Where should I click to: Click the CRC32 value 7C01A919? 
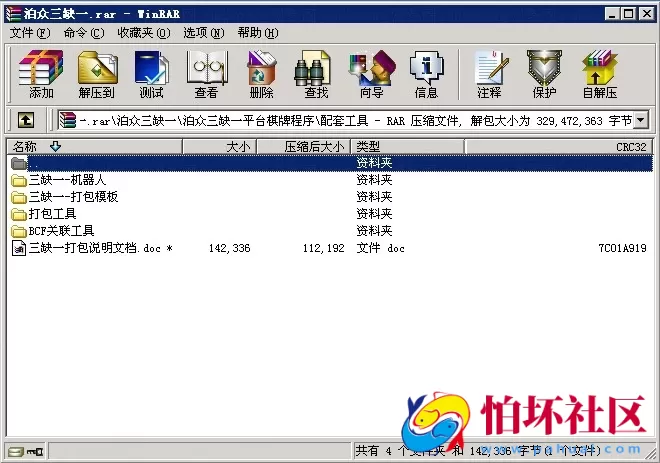(623, 248)
